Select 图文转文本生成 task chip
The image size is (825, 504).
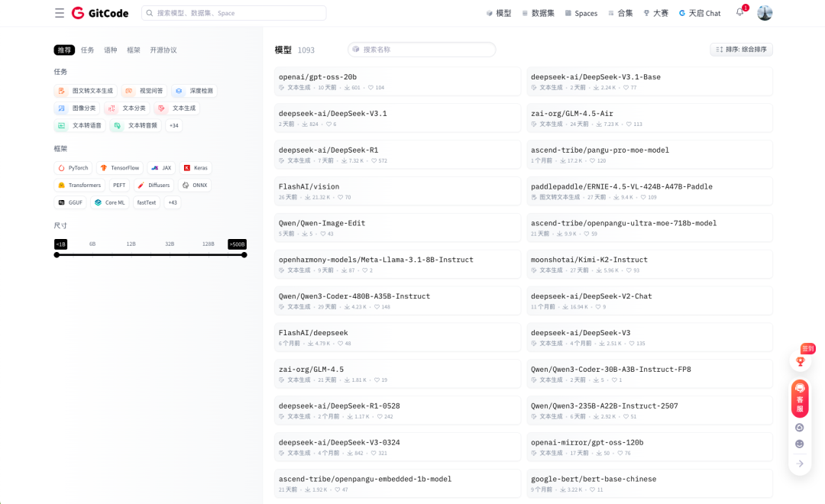[x=86, y=91]
